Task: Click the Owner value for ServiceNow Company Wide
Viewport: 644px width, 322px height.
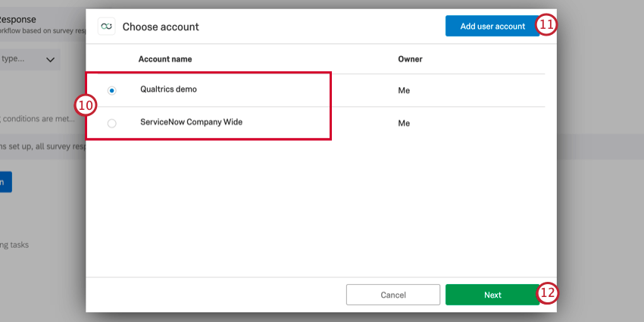Action: click(x=404, y=123)
